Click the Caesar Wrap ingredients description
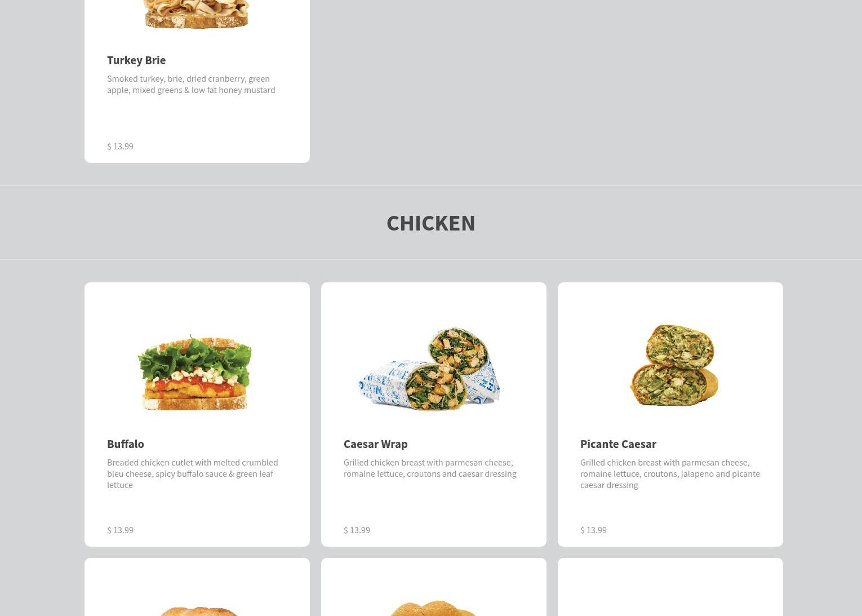Viewport: 862px width, 616px height. click(430, 468)
